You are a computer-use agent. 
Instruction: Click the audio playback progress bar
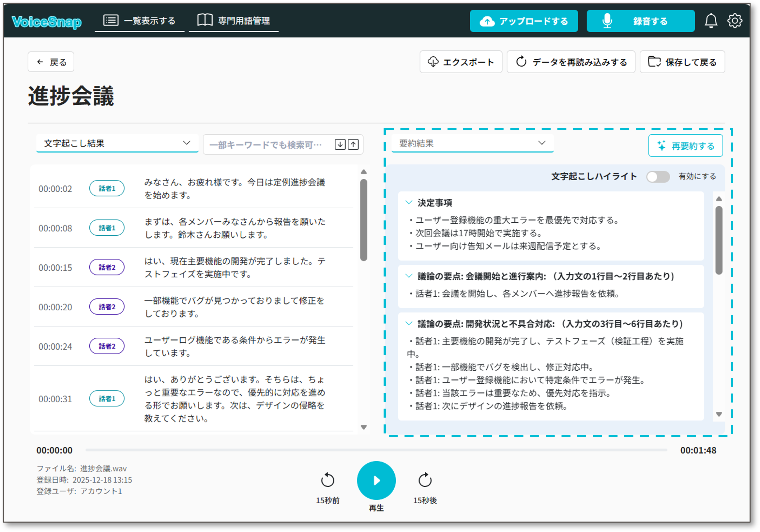coord(376,450)
